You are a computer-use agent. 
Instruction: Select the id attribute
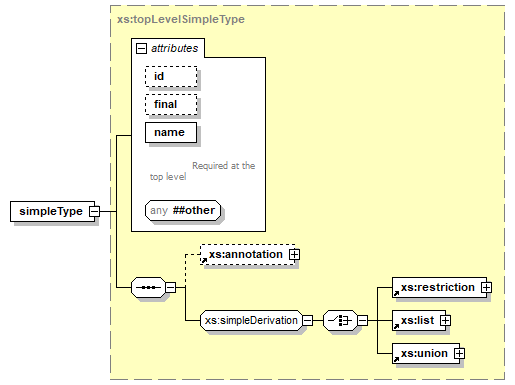point(171,77)
